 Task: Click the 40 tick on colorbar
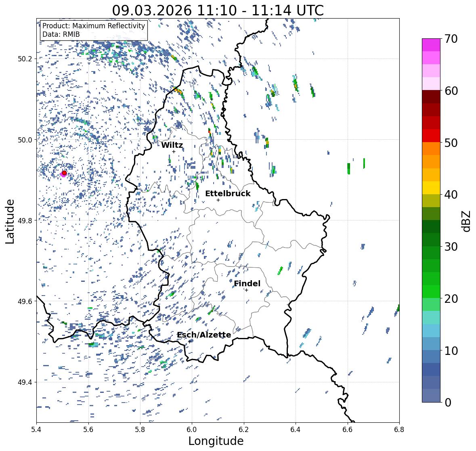coord(451,195)
